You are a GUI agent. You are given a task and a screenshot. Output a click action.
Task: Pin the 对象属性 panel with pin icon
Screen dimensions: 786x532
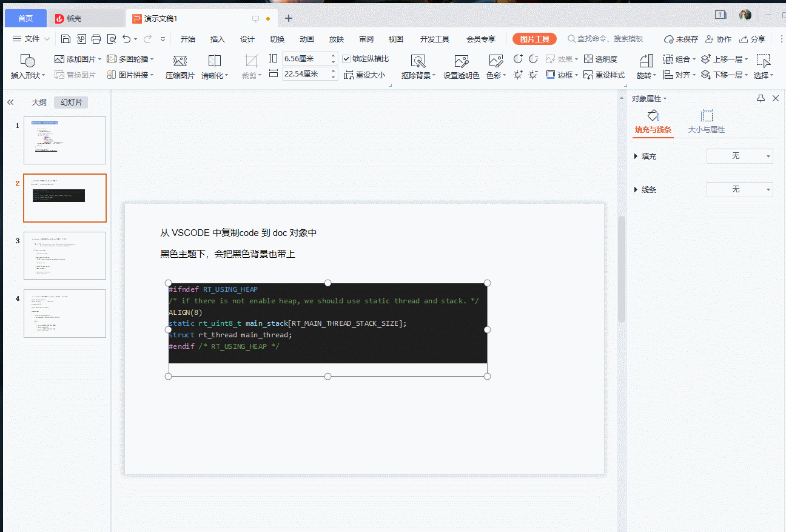tap(761, 98)
